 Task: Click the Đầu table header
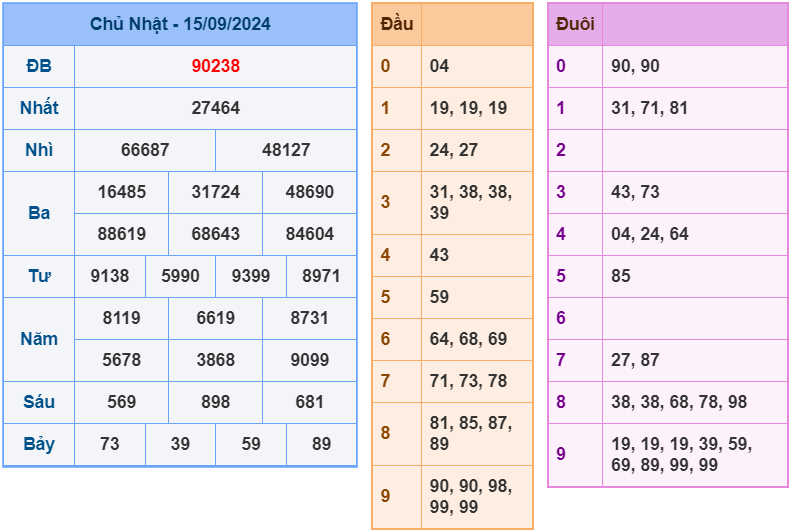pyautogui.click(x=397, y=24)
